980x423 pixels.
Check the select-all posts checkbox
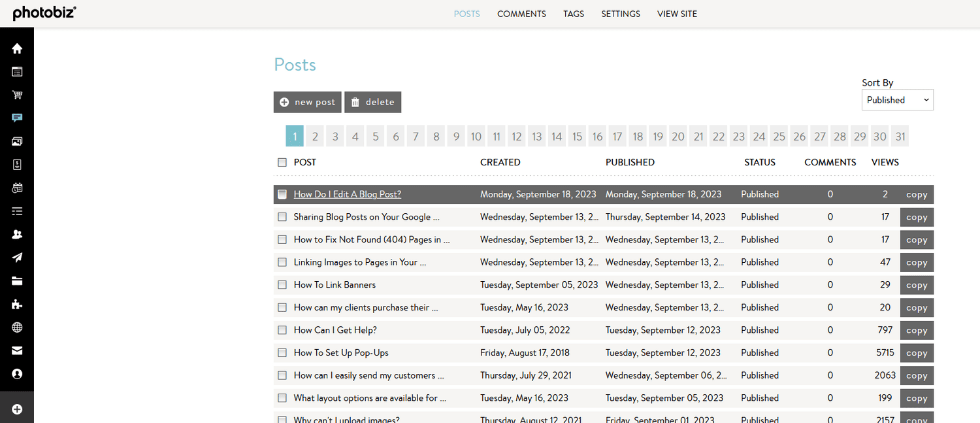(282, 162)
